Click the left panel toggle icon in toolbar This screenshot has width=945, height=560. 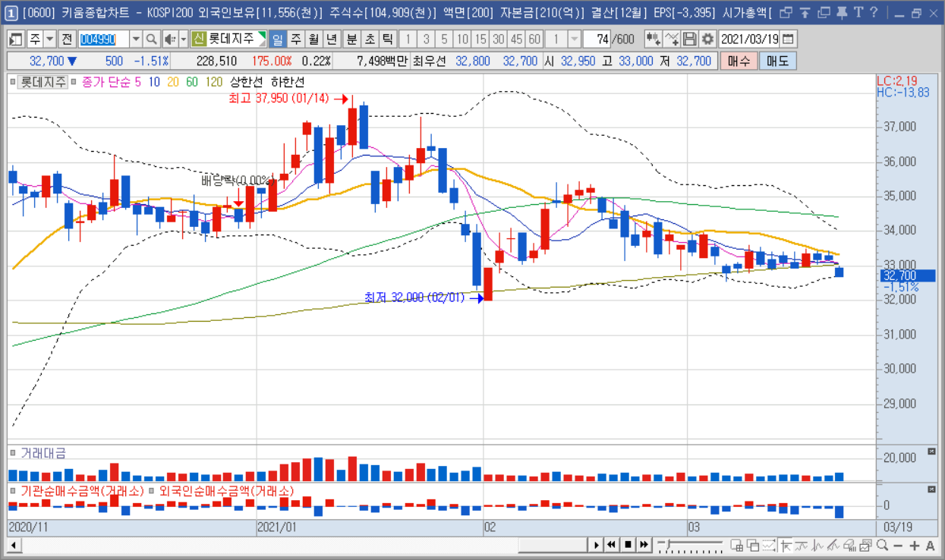coord(16,39)
